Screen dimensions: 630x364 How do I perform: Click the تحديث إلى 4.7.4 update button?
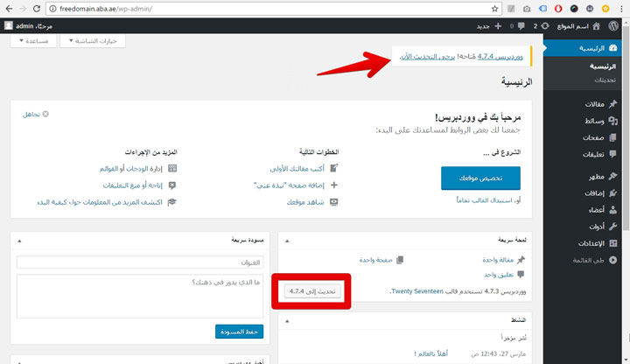pyautogui.click(x=312, y=291)
